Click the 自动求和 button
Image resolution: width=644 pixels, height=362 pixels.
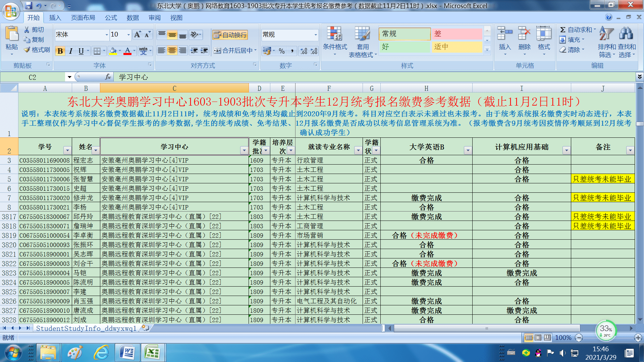point(578,30)
